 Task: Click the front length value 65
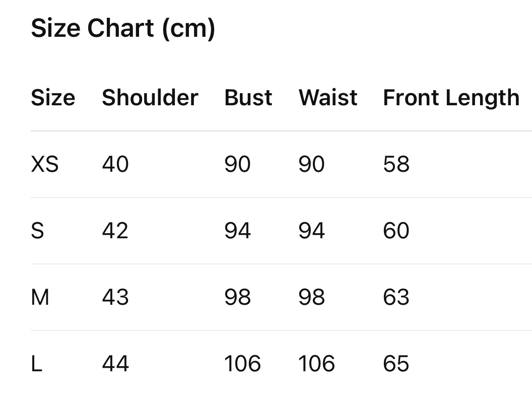(396, 364)
